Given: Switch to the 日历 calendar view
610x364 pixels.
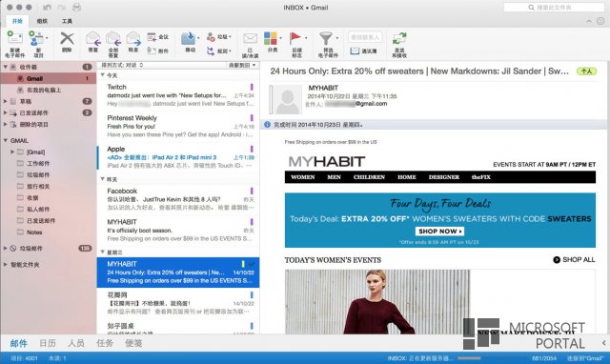Looking at the screenshot, I should coord(48,343).
